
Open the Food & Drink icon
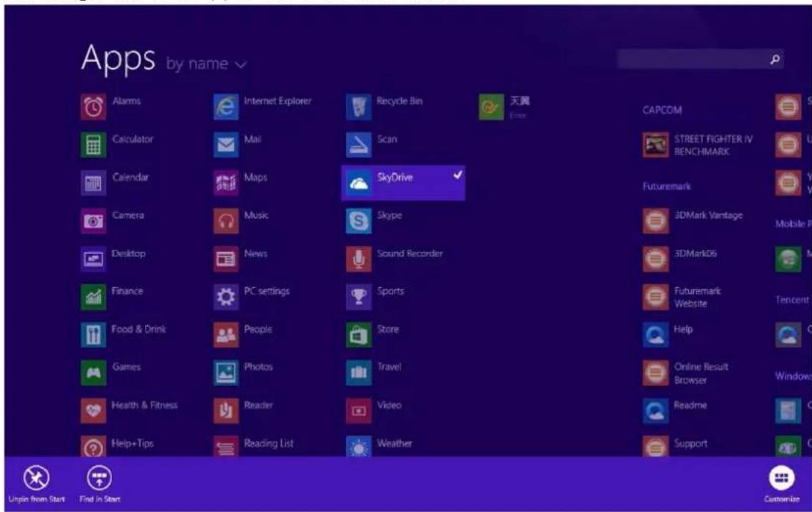point(93,335)
